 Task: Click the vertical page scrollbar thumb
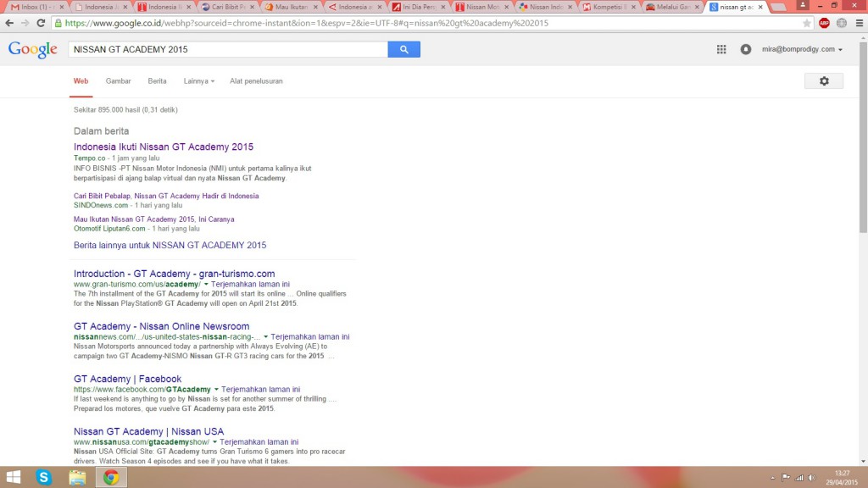click(x=863, y=137)
